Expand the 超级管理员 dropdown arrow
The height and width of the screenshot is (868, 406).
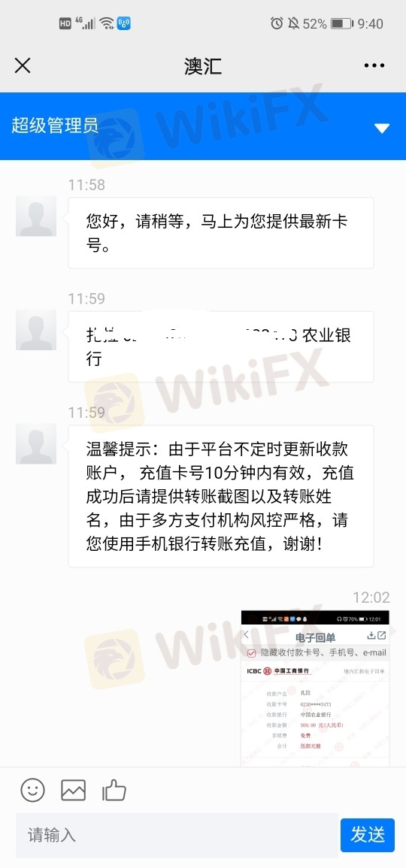pyautogui.click(x=382, y=129)
